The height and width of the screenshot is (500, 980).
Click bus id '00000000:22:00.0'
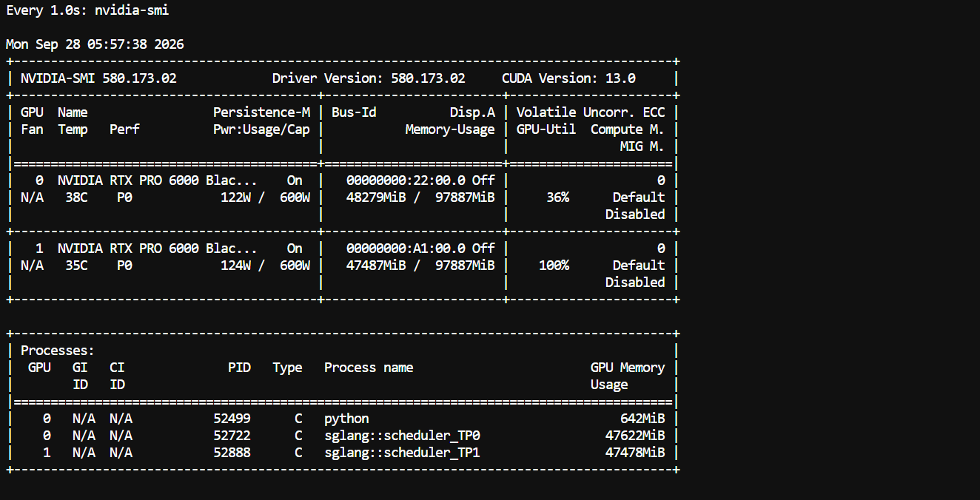coord(406,180)
